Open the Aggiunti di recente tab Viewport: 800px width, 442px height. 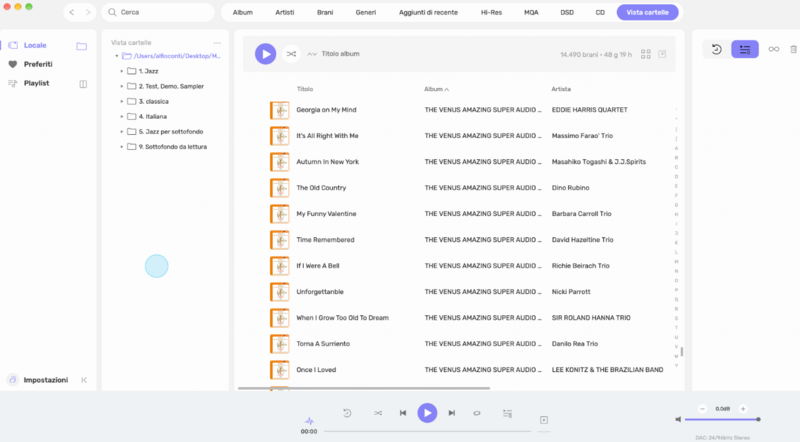coord(429,12)
